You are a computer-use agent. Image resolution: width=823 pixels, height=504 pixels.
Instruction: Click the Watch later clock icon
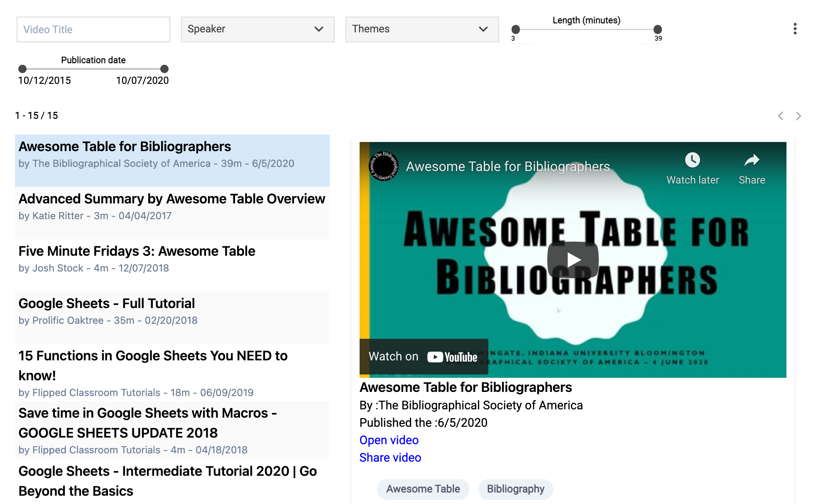[692, 160]
